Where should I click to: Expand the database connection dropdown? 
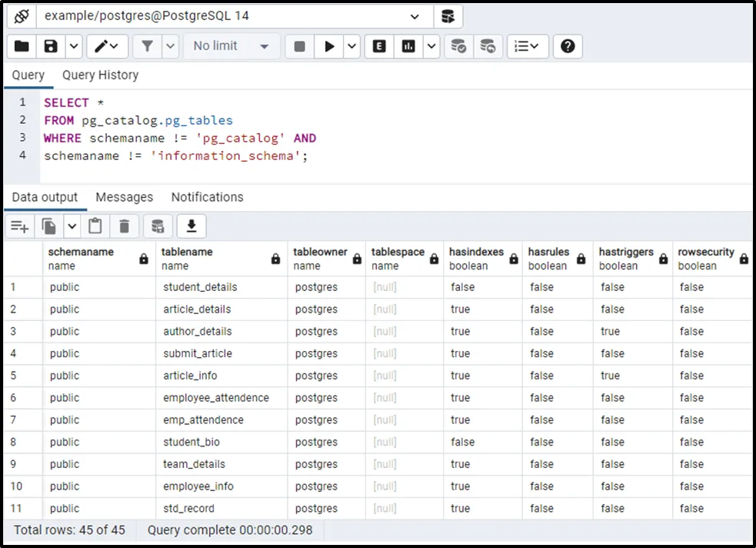[x=415, y=16]
